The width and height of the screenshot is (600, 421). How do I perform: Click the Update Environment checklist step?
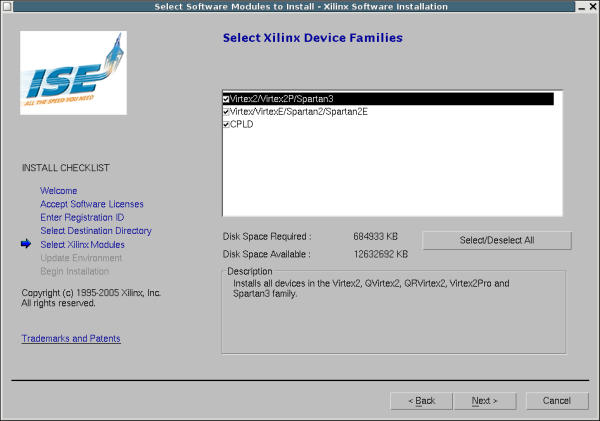tap(81, 258)
